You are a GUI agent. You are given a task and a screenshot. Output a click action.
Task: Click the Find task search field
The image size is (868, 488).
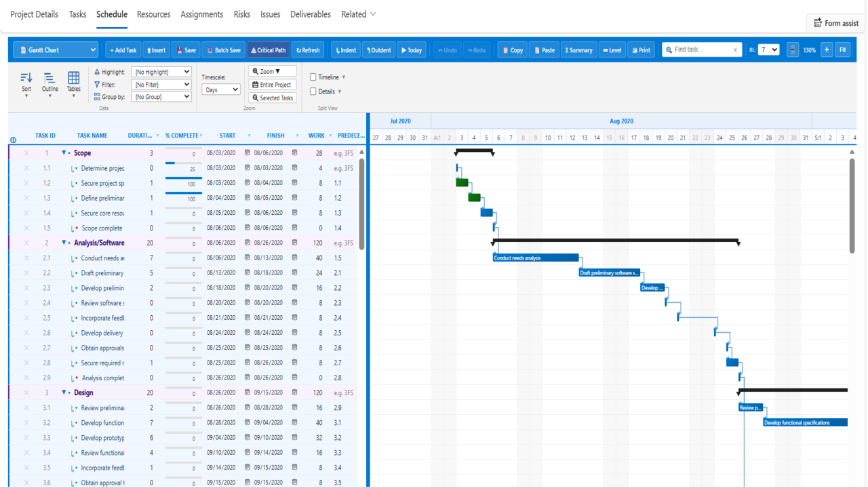[x=702, y=49]
